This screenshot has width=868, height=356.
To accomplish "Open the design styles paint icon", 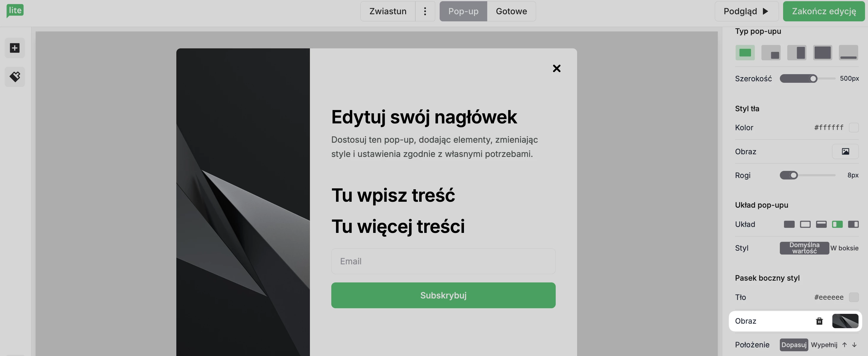I will [x=15, y=77].
